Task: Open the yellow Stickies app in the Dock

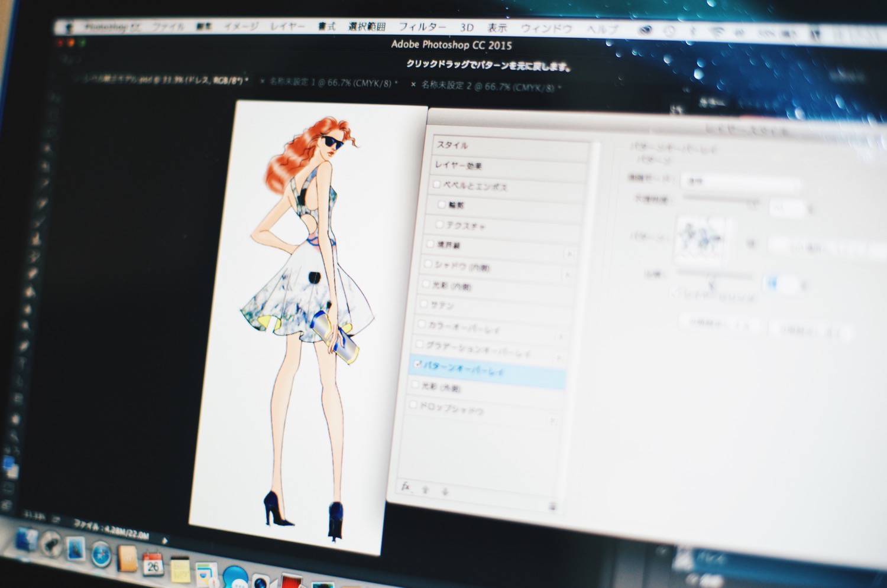Action: click(x=180, y=570)
